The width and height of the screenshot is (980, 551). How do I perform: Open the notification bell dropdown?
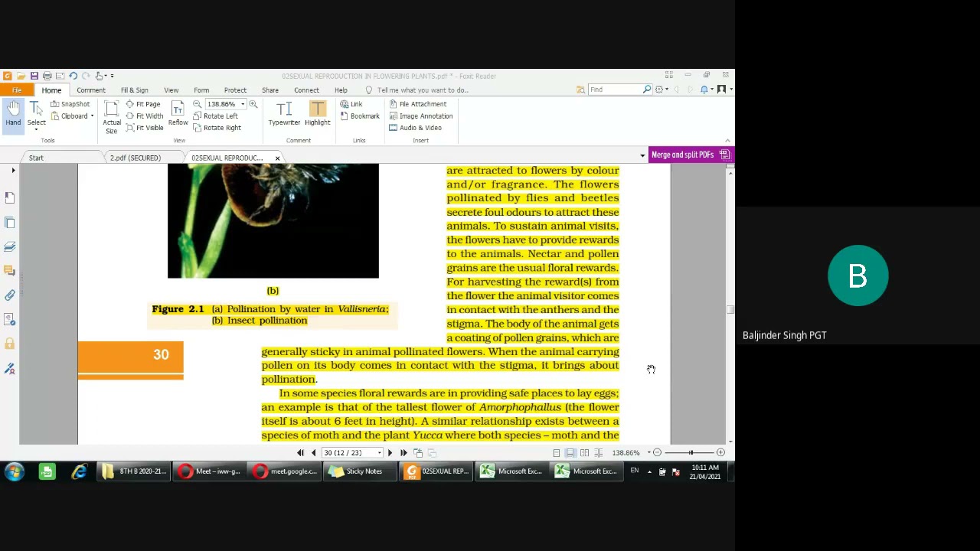(706, 90)
